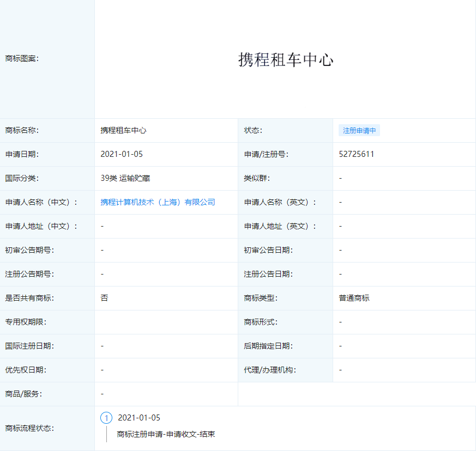Select the application number 52725611
Viewport: 476px width, 451px height.
click(x=356, y=154)
